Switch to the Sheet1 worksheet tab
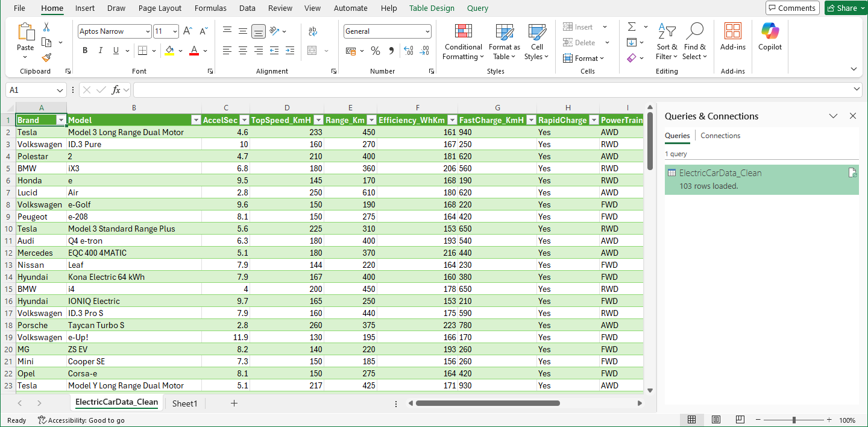 [x=184, y=403]
